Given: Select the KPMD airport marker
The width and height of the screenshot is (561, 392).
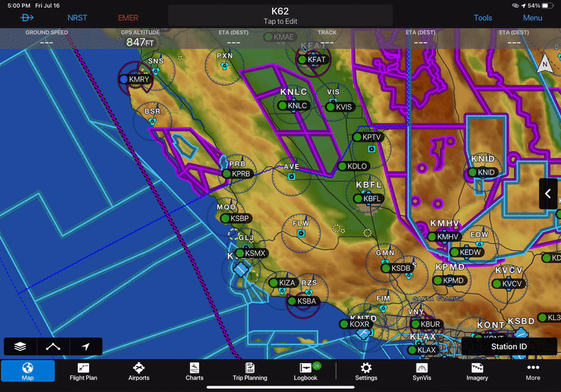Looking at the screenshot, I should (x=449, y=281).
